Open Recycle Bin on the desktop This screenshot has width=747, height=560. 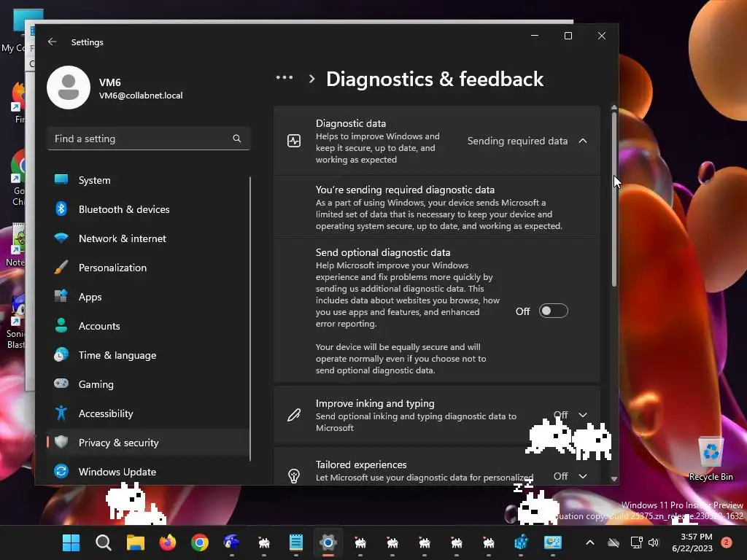pyautogui.click(x=711, y=459)
